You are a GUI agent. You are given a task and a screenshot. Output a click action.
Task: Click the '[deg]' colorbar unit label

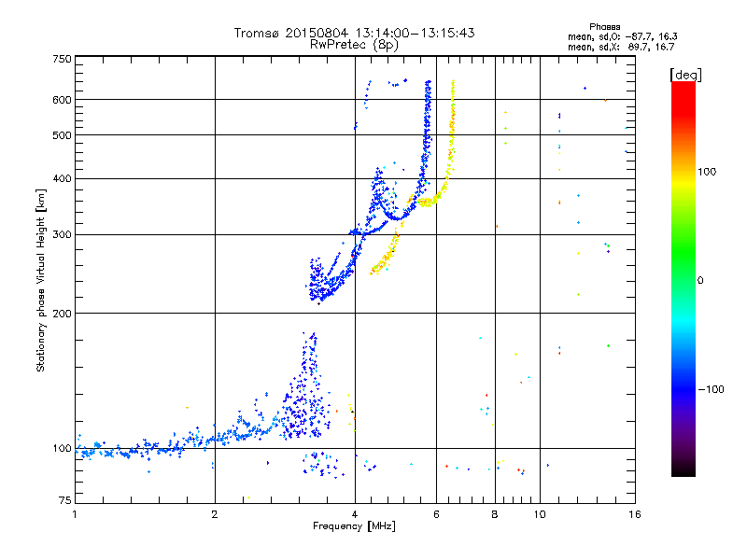pyautogui.click(x=685, y=75)
